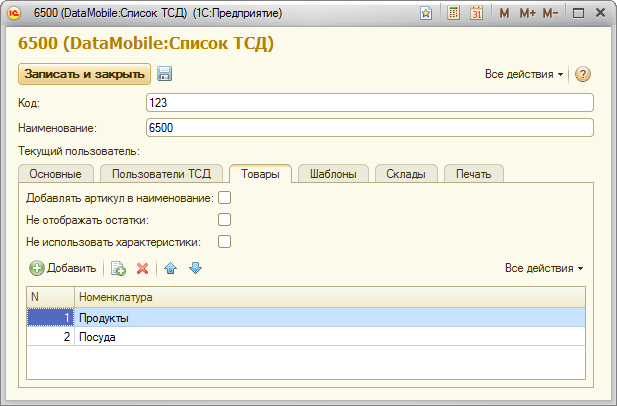
Task: Check 'Не использовать характеристики' checkbox
Action: click(x=224, y=242)
